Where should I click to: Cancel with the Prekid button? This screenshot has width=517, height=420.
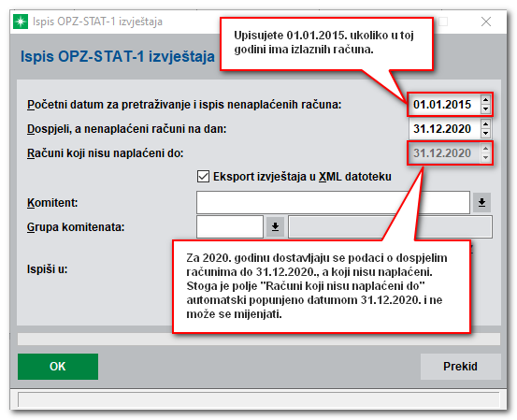(460, 367)
